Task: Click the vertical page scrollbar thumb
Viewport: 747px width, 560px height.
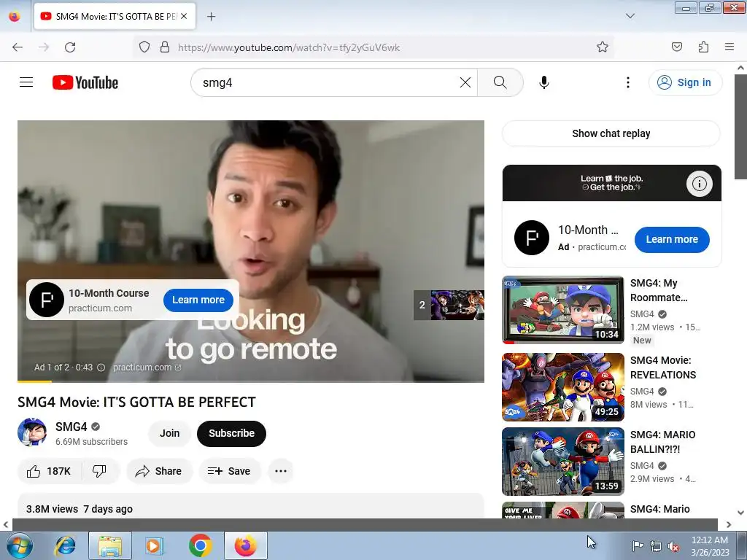Action: pyautogui.click(x=740, y=127)
